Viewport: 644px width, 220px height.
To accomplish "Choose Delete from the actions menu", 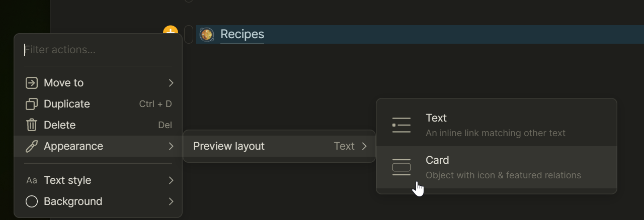I will (x=60, y=125).
